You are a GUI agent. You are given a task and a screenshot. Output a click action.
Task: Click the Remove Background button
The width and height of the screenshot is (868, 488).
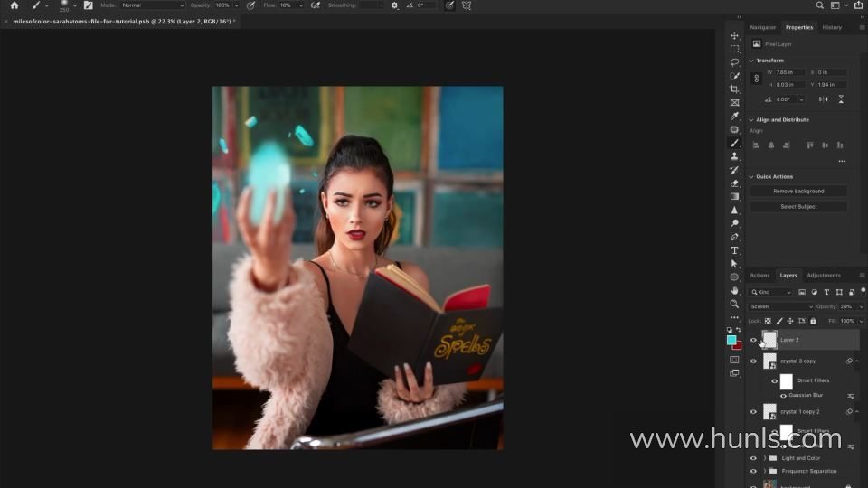[798, 192]
